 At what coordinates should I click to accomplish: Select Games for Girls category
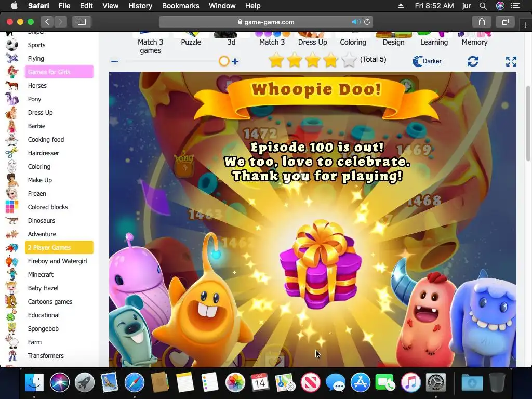coord(59,72)
